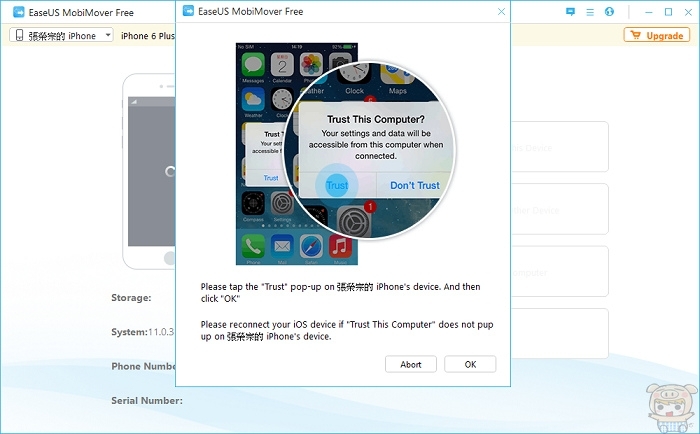Open the iPhone device selector dropdown
Image resolution: width=700 pixels, height=434 pixels.
click(61, 35)
